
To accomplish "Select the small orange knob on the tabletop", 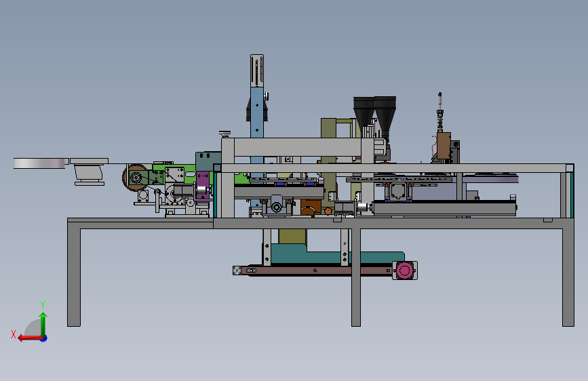I will click(328, 212).
